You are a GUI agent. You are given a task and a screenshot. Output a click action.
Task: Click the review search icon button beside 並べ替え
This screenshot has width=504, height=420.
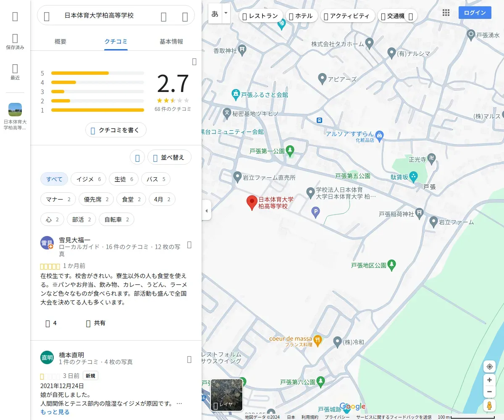click(137, 157)
